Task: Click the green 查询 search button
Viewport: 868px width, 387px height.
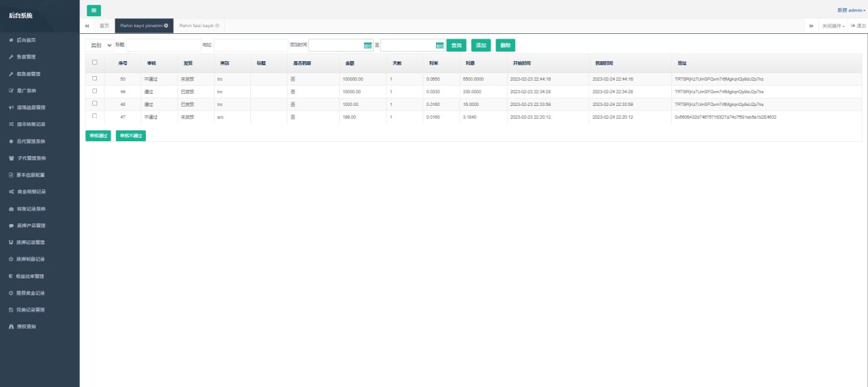Action: click(x=456, y=45)
